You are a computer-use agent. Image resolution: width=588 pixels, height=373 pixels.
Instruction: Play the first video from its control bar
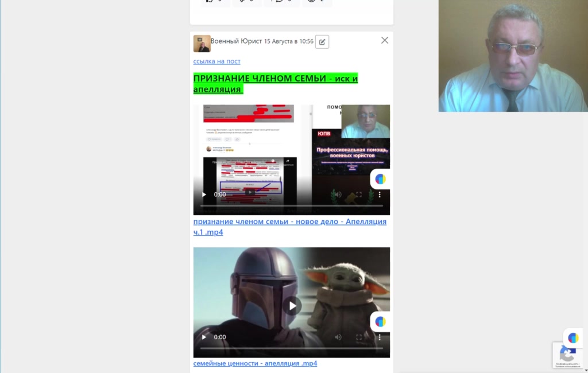204,195
